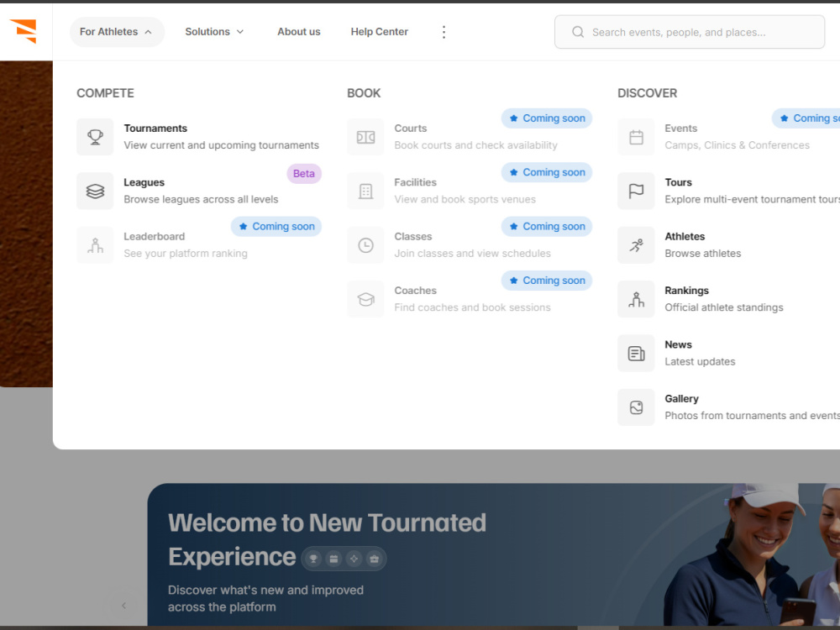Screen dimensions: 840x630
Task: Click the Rankings podium icon
Action: click(x=636, y=300)
